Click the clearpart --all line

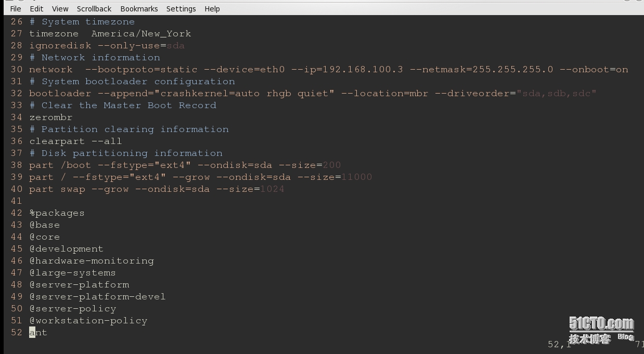[x=75, y=141]
